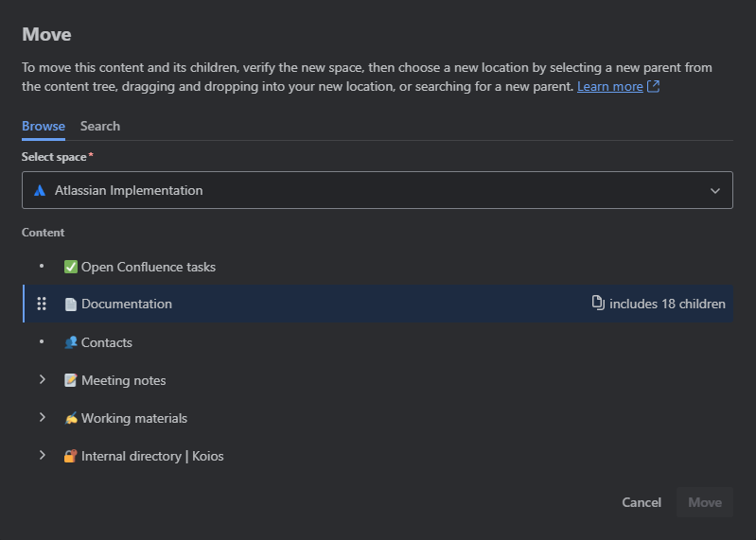Viewport: 756px width, 540px height.
Task: Switch to the Search tab
Action: coord(99,126)
